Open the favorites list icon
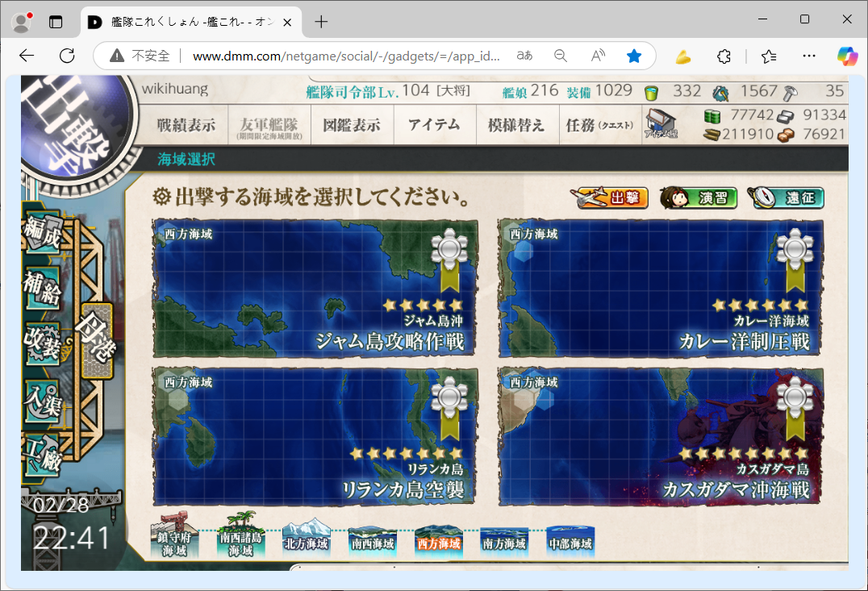868x591 pixels. 768,56
